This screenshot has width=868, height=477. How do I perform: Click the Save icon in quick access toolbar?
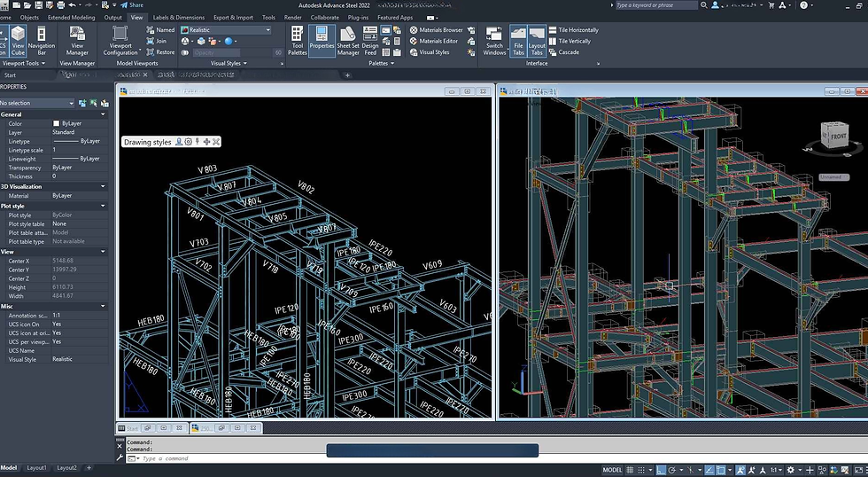(38, 5)
